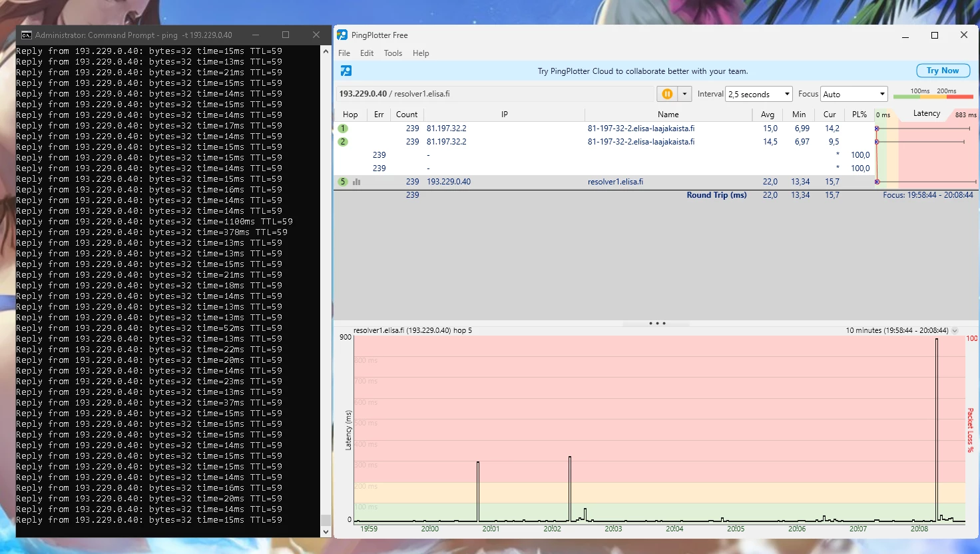
Task: Click the Command Prompt title bar icon
Action: point(26,35)
